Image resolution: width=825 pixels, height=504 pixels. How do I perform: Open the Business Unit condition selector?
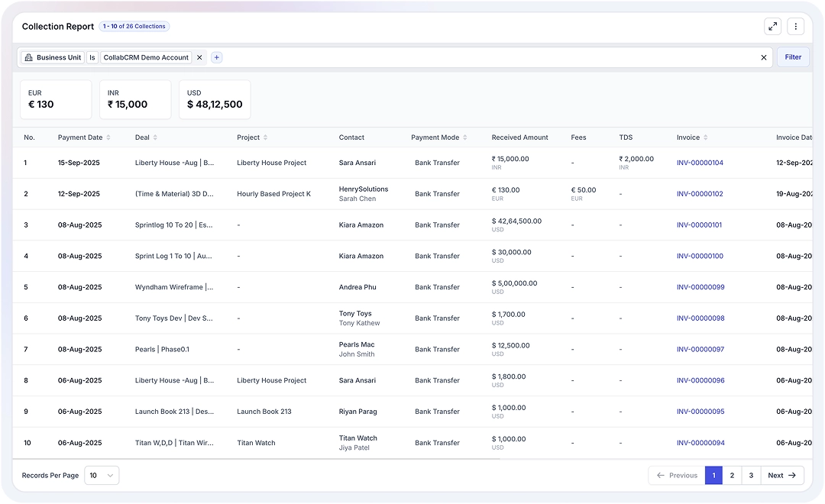coord(92,57)
